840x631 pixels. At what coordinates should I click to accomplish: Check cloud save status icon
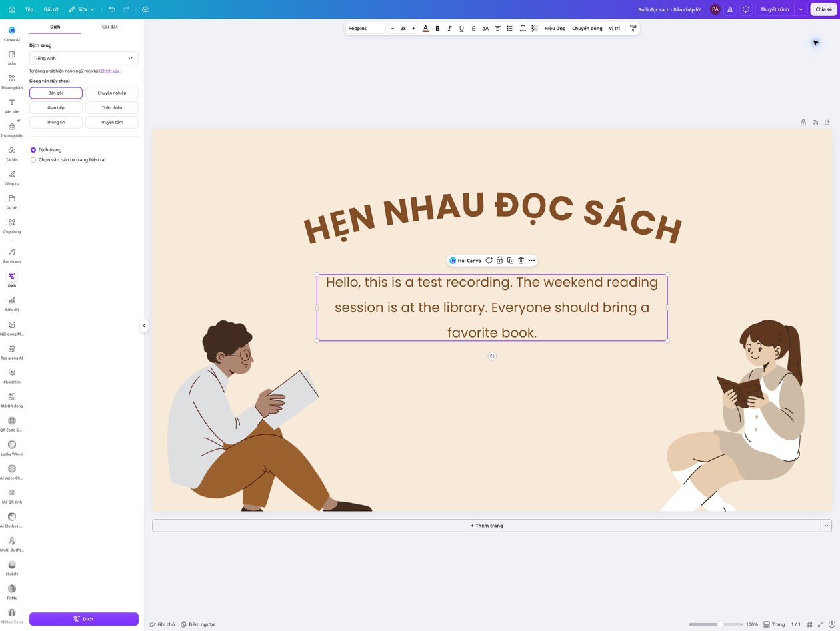pos(145,9)
